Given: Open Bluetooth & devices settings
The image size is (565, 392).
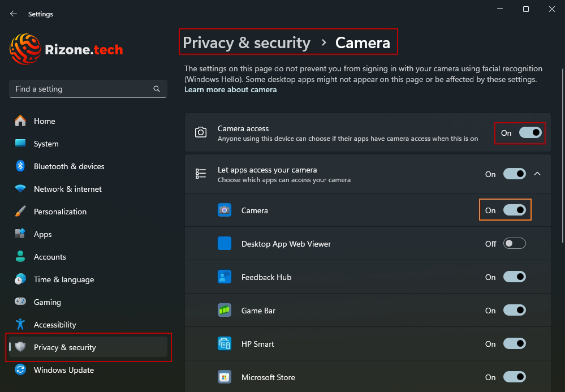Looking at the screenshot, I should point(70,166).
